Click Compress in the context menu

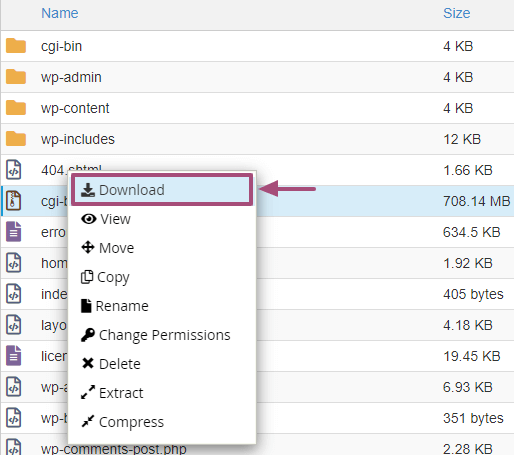(x=162, y=422)
